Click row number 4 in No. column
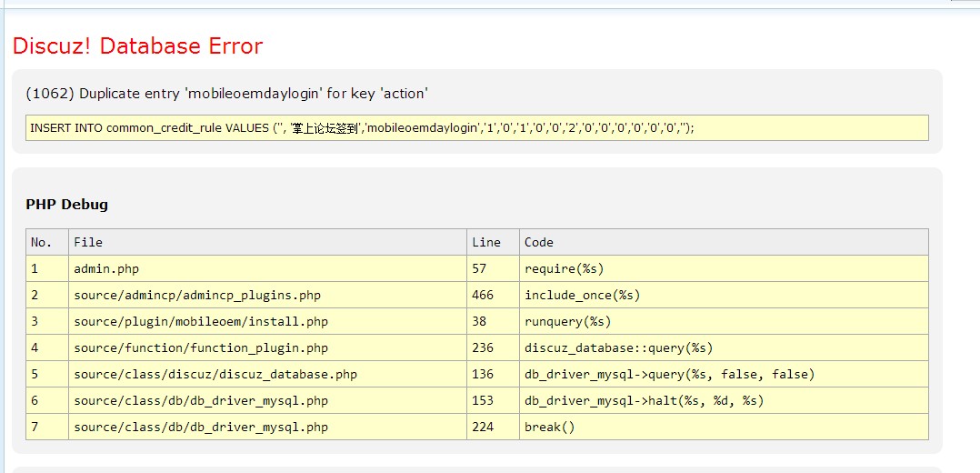980x473 pixels. click(x=47, y=347)
